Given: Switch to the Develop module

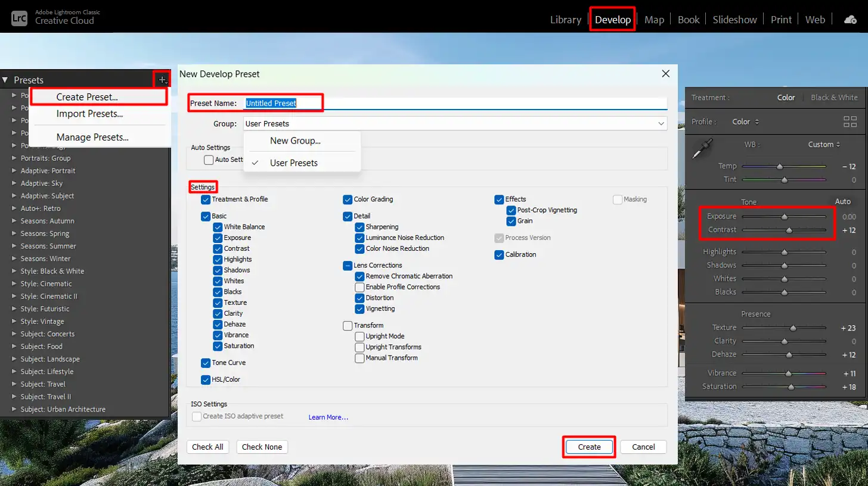Looking at the screenshot, I should 613,20.
